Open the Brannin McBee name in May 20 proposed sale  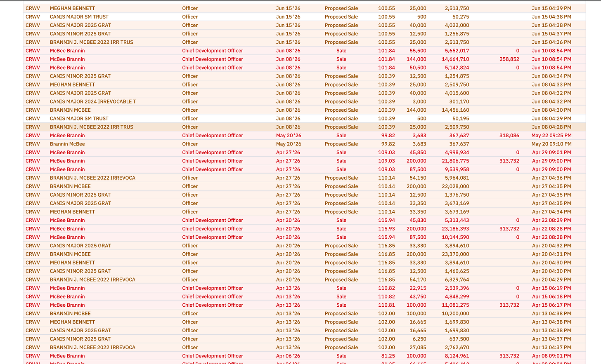(x=67, y=144)
